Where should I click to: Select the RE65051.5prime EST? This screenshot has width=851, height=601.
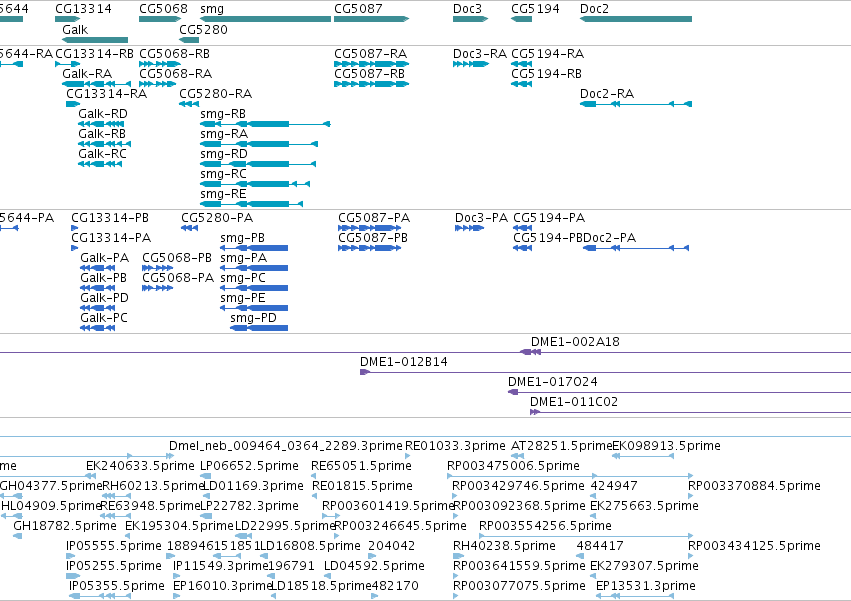click(314, 477)
